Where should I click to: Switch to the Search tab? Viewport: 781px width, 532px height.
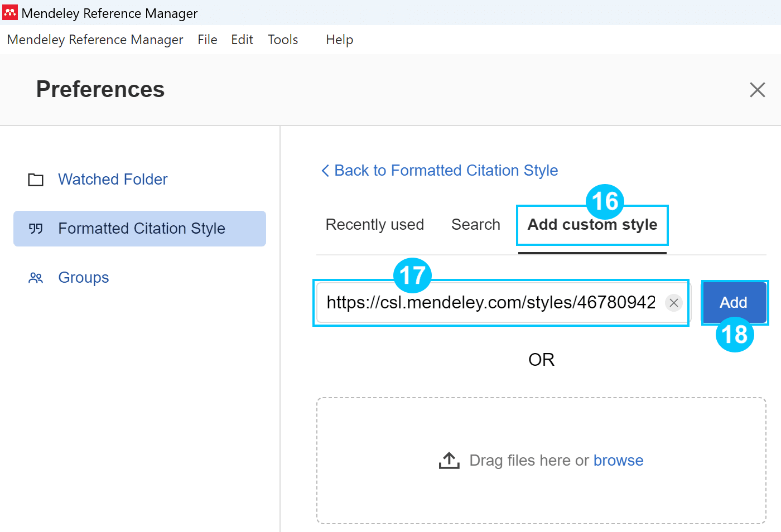pyautogui.click(x=476, y=225)
